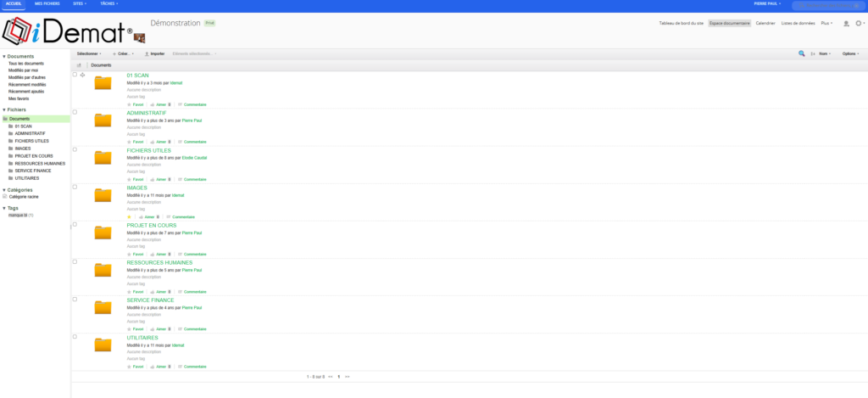
Task: Click the sort order icon beside Nom
Action: click(813, 53)
